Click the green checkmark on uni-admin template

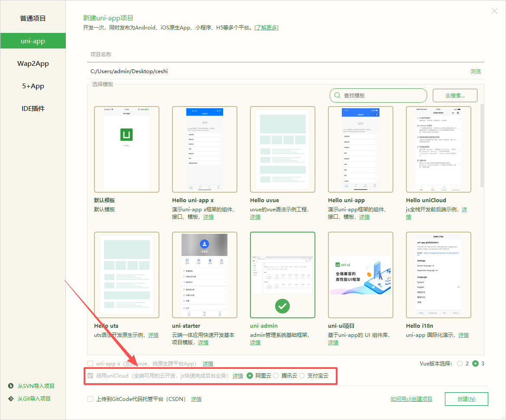(282, 306)
